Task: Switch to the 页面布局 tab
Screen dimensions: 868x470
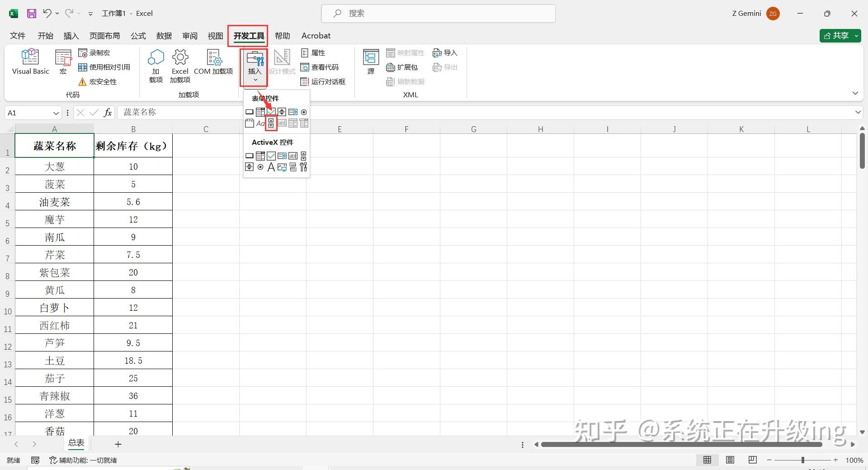Action: (x=104, y=36)
